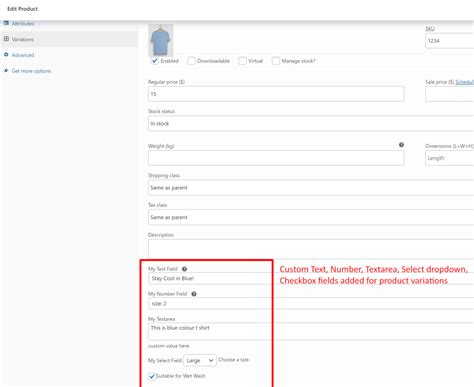Image resolution: width=474 pixels, height=387 pixels.
Task: Toggle the Downloadable checkbox
Action: tap(191, 61)
